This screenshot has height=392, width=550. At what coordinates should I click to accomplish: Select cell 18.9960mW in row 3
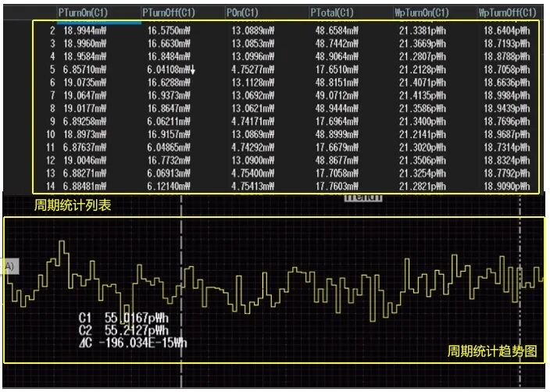coord(85,44)
